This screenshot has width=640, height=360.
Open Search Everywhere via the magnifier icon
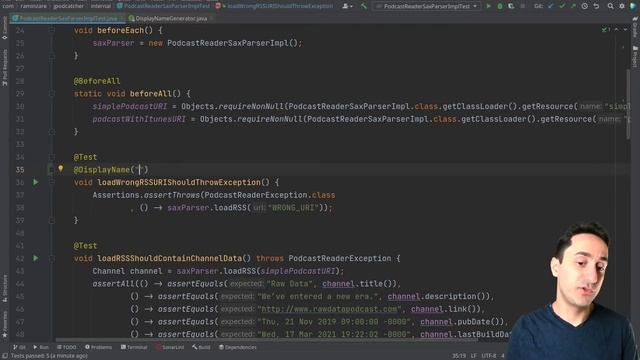(610, 6)
